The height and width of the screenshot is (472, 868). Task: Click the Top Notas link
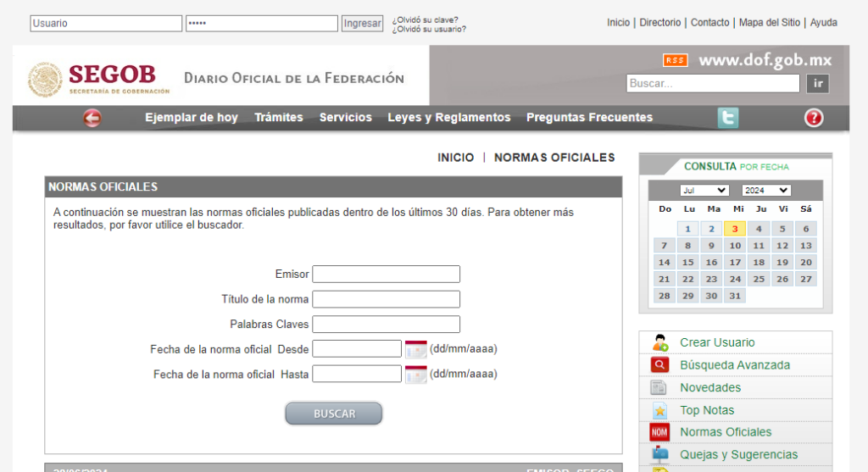pos(707,410)
